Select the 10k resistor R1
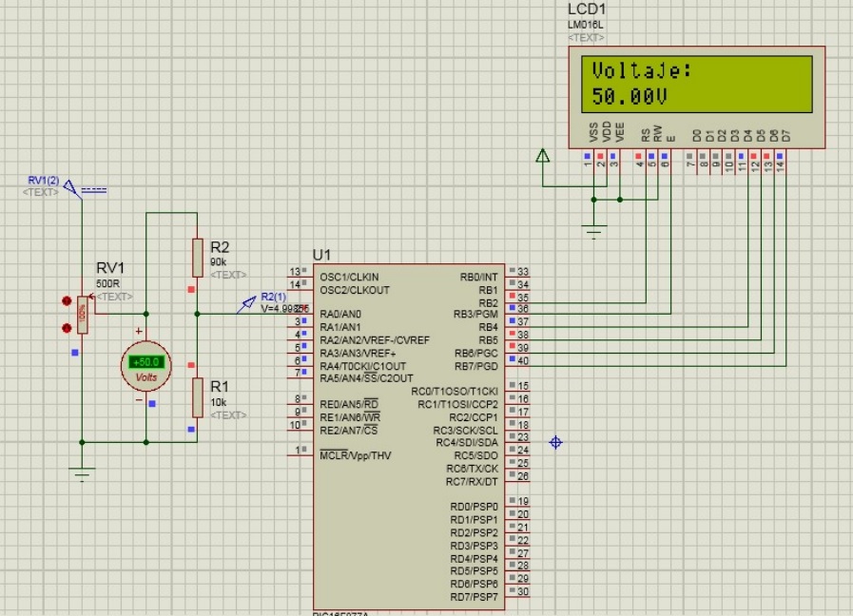The height and width of the screenshot is (616, 853). (200, 395)
